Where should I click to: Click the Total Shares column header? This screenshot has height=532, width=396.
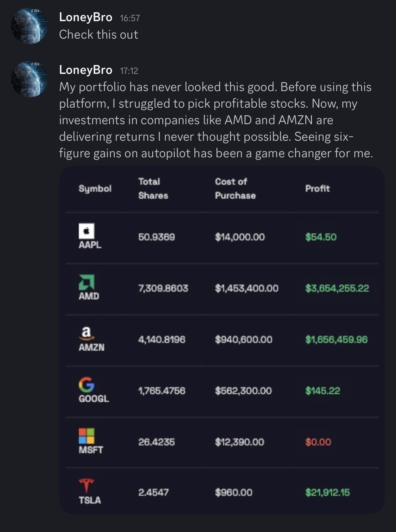click(153, 188)
